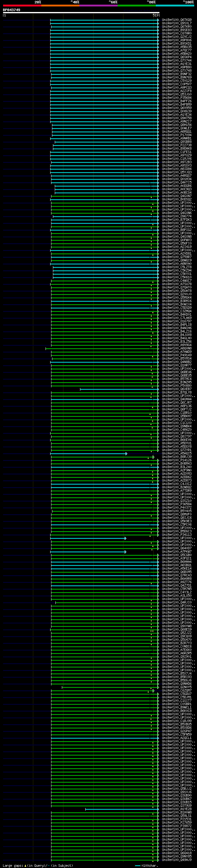The height and width of the screenshot is (868, 197).
Task: Click the end position 519 label
Action: 155,15
